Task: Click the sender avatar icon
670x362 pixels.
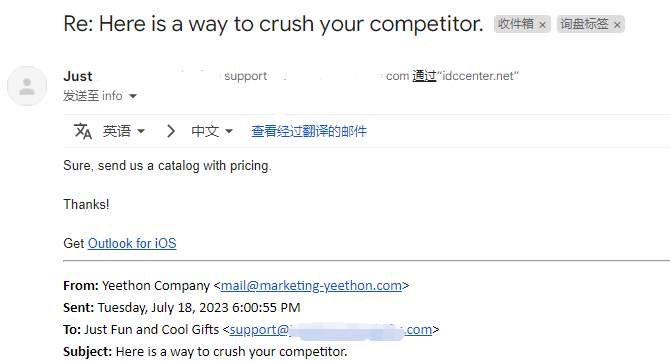Action: pos(27,86)
